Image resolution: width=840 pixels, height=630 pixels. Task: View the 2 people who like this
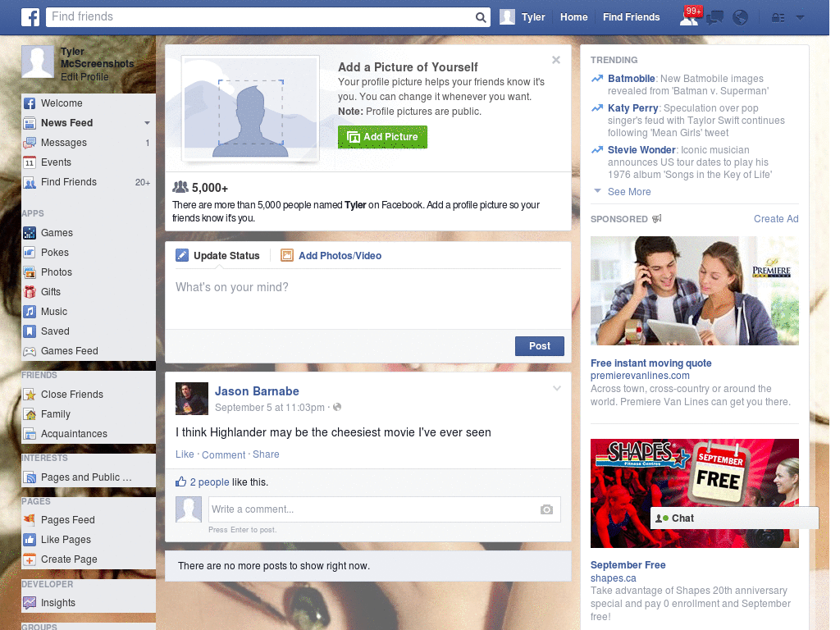click(209, 482)
